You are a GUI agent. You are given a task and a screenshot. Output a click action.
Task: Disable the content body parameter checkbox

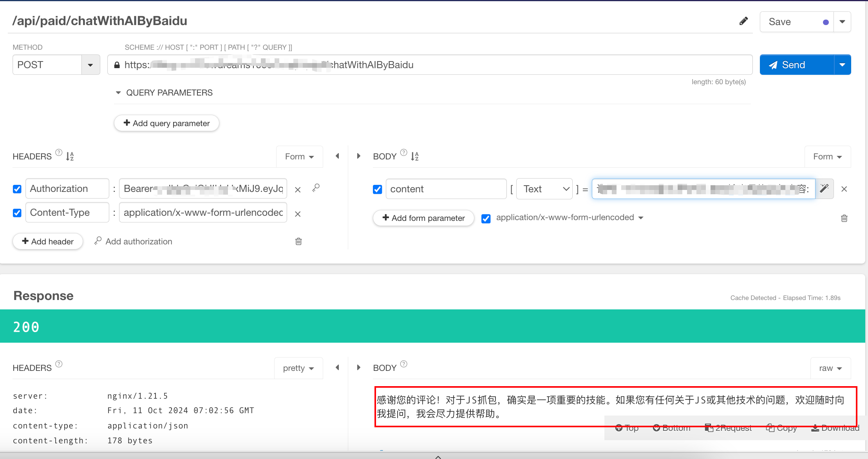pos(377,189)
